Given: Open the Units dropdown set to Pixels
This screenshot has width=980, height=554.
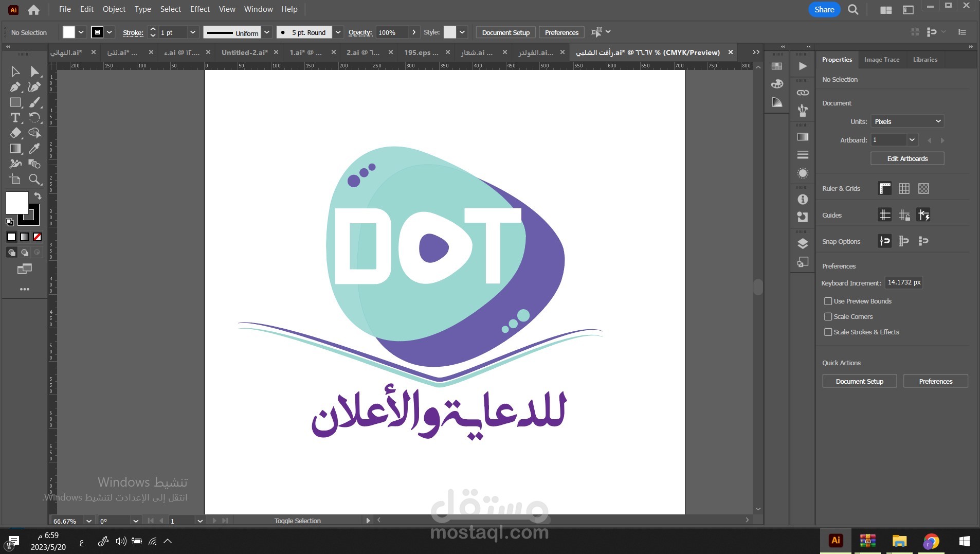Looking at the screenshot, I should pyautogui.click(x=907, y=121).
